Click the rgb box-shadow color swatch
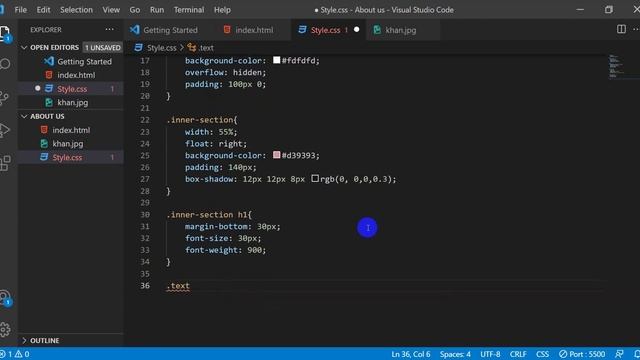The image size is (640, 360). click(315, 178)
